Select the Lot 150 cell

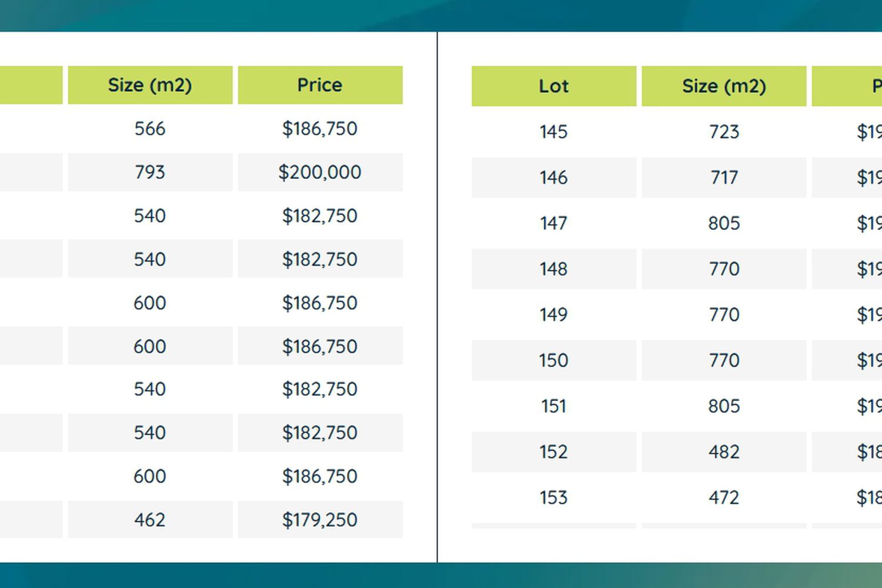click(x=553, y=360)
